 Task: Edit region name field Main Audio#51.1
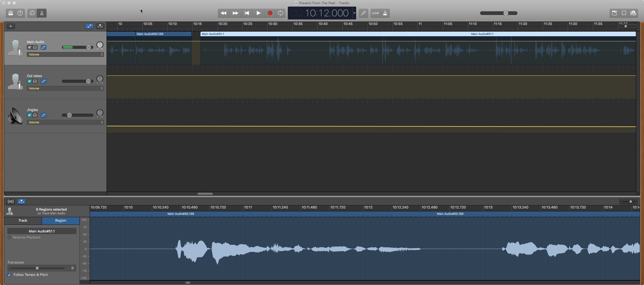42,231
